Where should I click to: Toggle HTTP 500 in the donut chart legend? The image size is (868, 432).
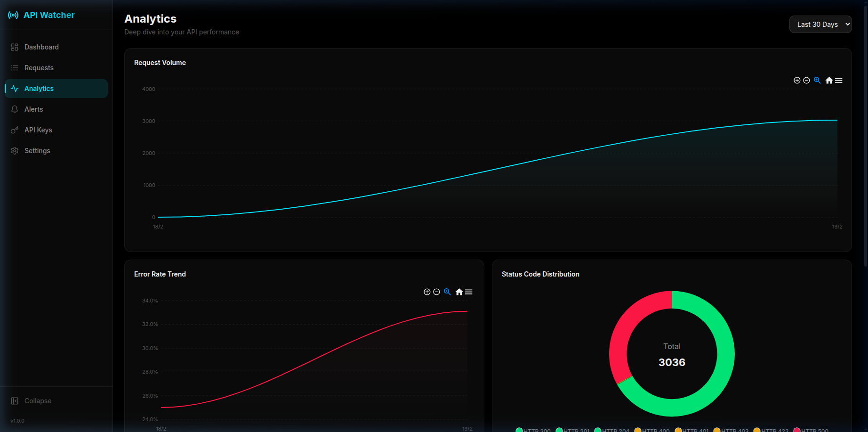click(x=812, y=430)
